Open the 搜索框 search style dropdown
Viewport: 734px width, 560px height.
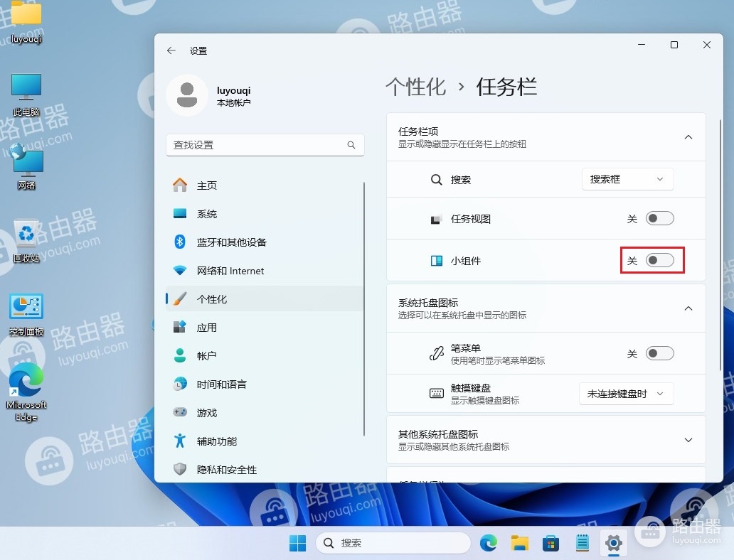pyautogui.click(x=628, y=179)
